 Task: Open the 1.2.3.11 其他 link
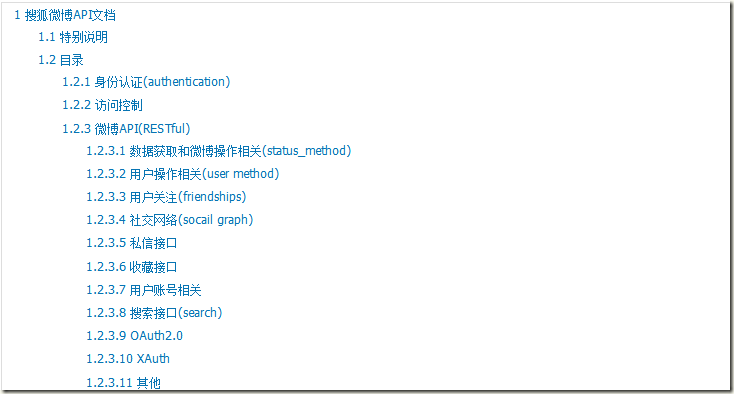(x=124, y=383)
